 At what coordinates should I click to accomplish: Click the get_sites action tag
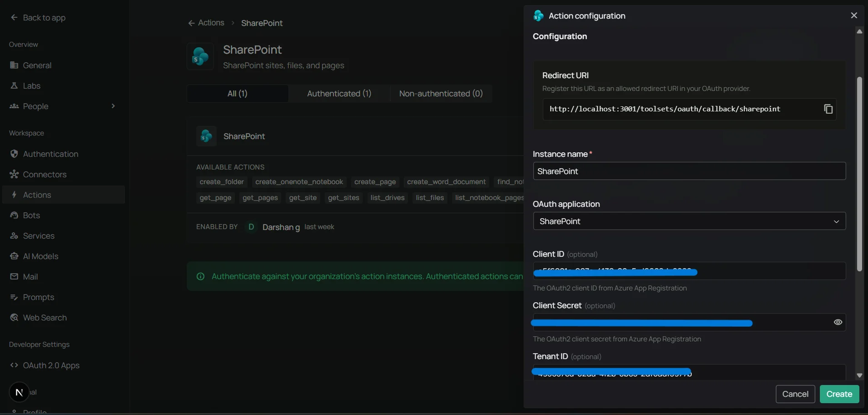(343, 198)
